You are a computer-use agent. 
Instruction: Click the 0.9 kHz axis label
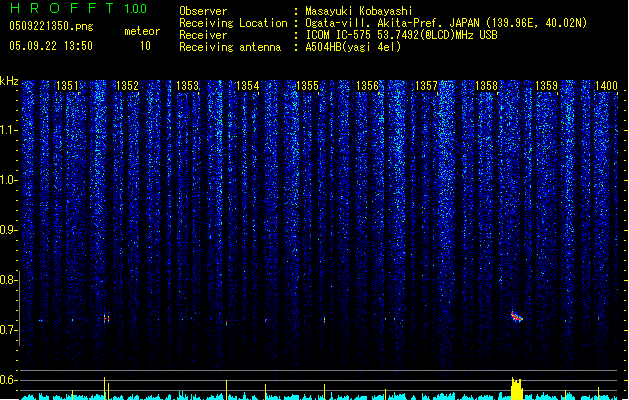[x=8, y=230]
